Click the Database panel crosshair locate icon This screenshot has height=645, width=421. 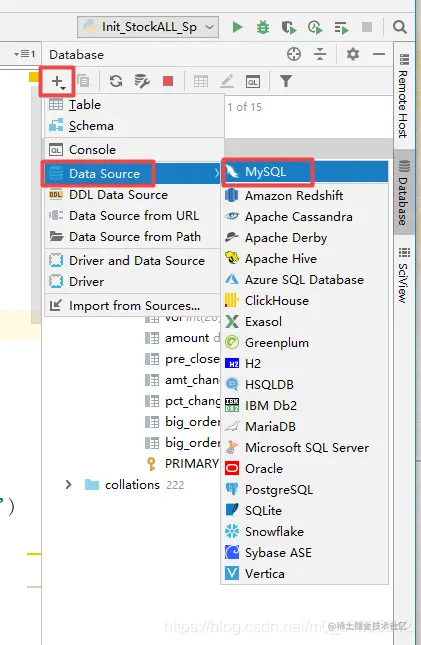[294, 54]
